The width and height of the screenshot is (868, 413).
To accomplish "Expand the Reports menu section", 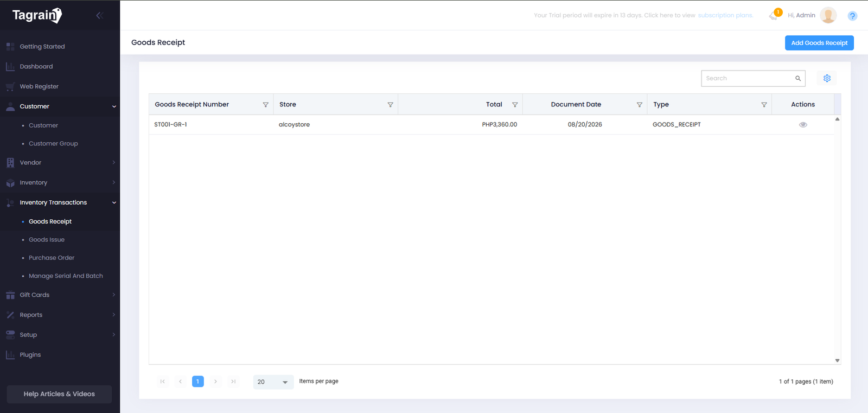I will (x=60, y=315).
